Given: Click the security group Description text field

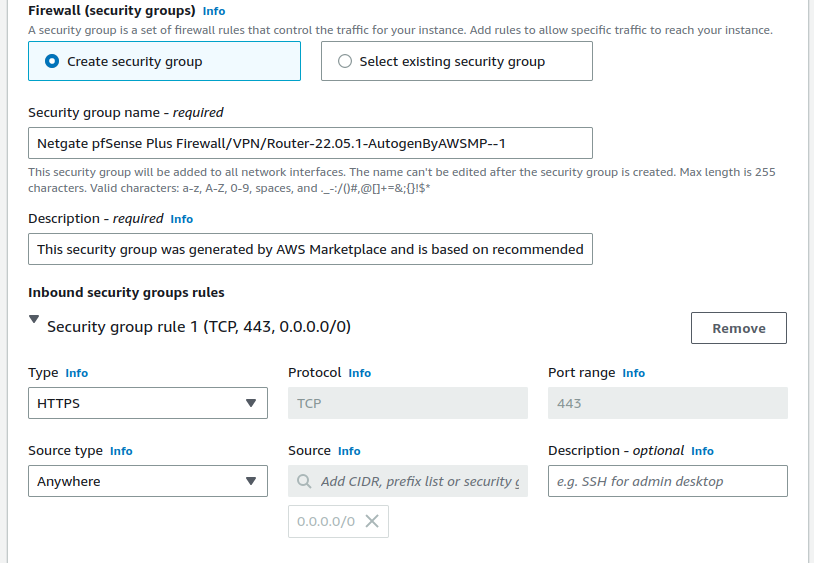Looking at the screenshot, I should [310, 249].
